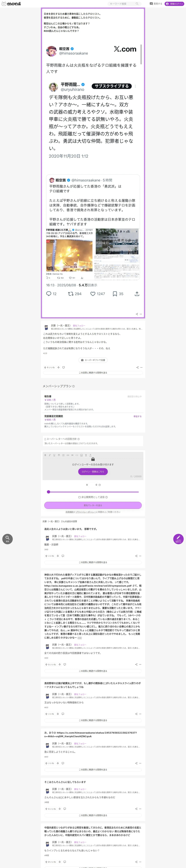Open more menu on さんそんさんは answer
The width and height of the screenshot is (186, 868).
click(140, 809)
